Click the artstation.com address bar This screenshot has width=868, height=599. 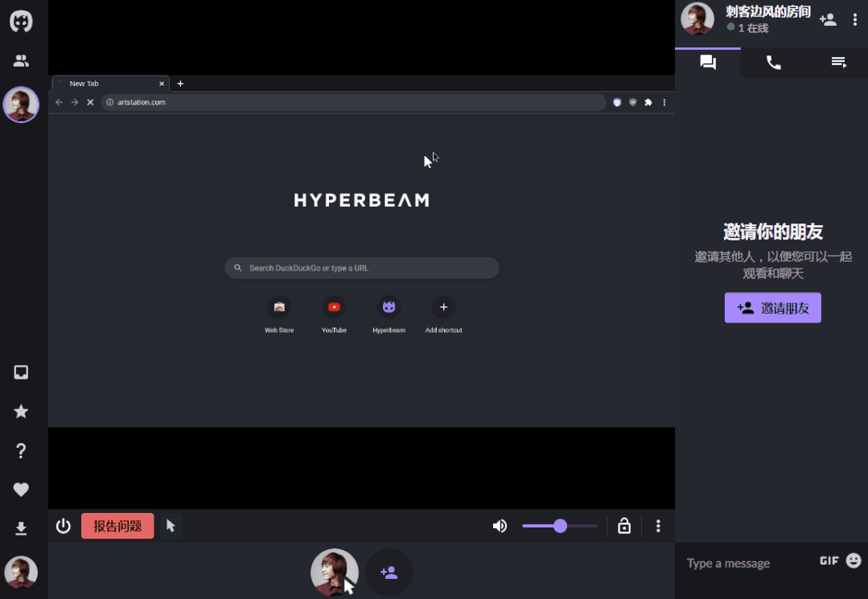point(353,102)
